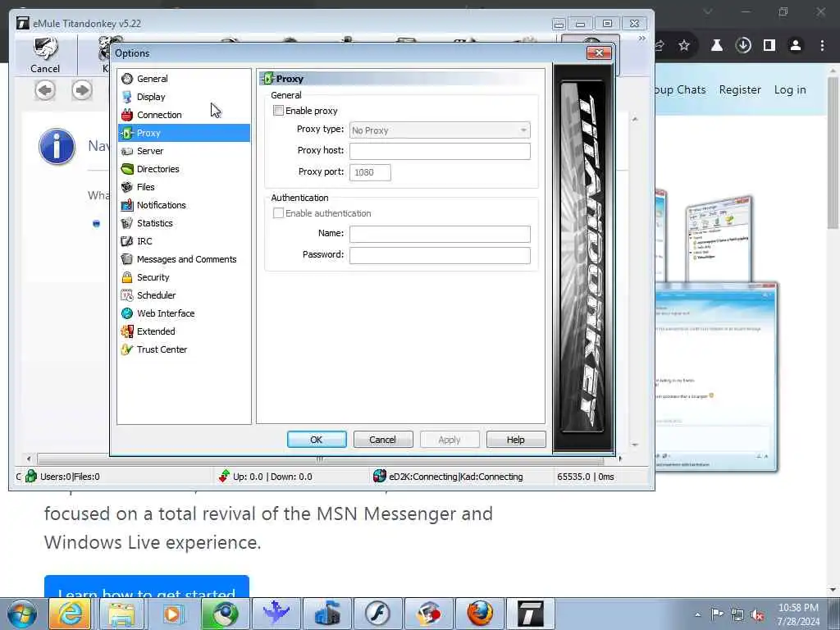Open the browser downloads icon
The image size is (840, 630).
point(743,46)
